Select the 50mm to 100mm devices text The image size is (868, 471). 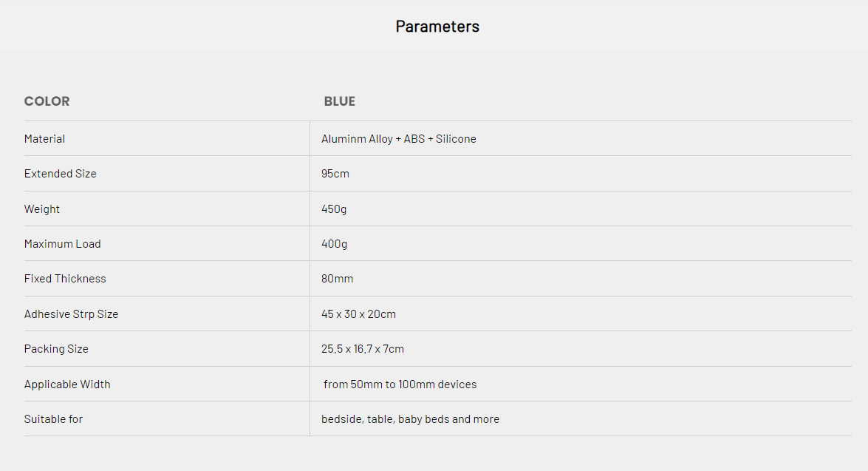pyautogui.click(x=400, y=384)
